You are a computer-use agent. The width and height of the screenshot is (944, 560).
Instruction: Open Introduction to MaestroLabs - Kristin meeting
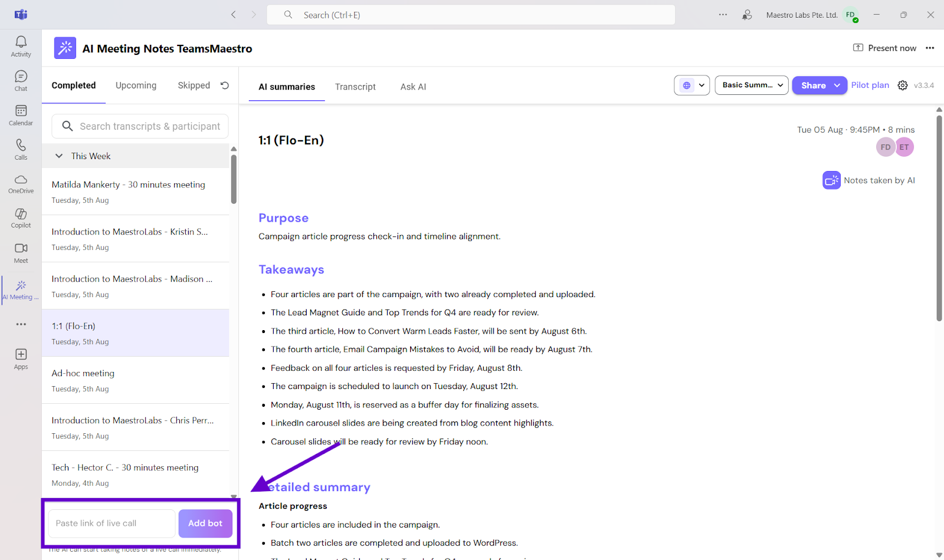(136, 239)
